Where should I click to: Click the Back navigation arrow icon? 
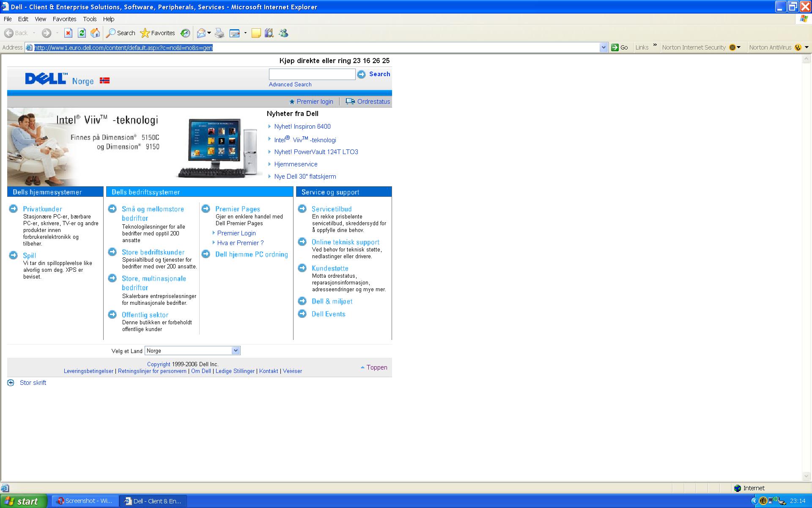(x=8, y=33)
